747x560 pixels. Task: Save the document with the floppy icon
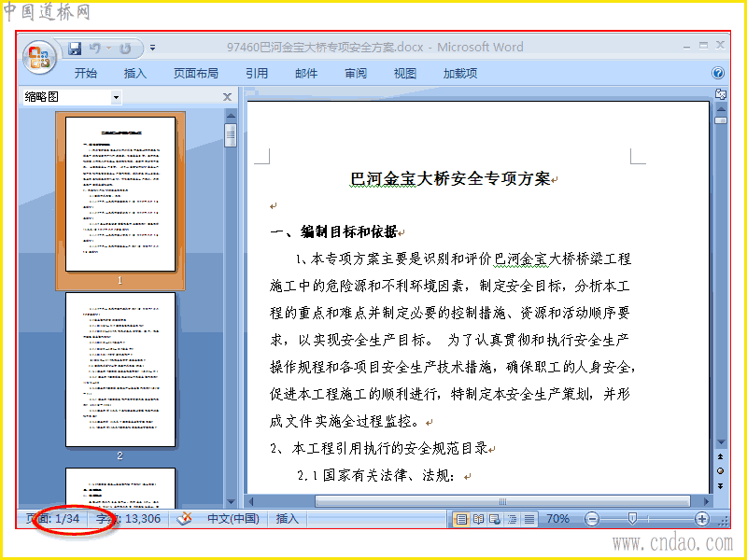tap(75, 49)
